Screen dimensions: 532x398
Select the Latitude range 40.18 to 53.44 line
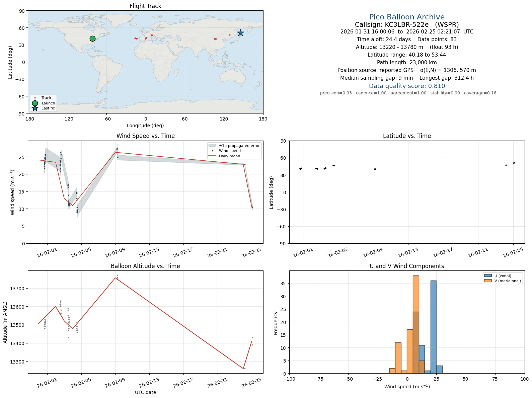point(407,55)
